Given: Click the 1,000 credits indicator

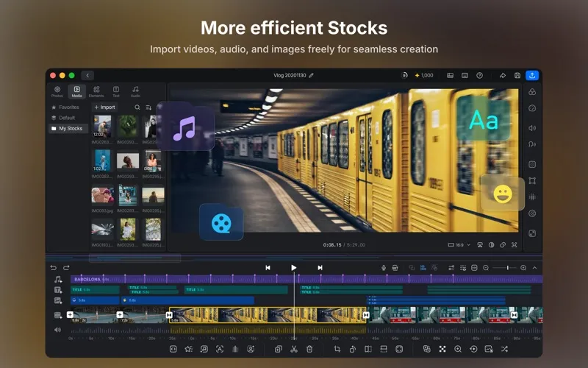Looking at the screenshot, I should (x=424, y=76).
